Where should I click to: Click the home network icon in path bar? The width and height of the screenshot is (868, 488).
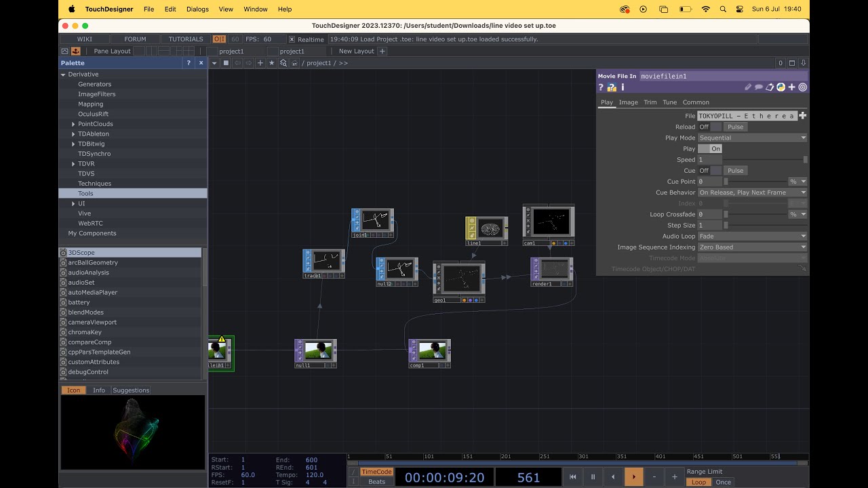pyautogui.click(x=295, y=63)
